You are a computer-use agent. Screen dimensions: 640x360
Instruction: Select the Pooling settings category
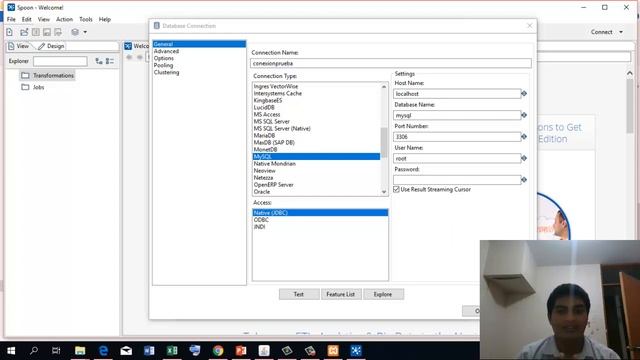coord(163,65)
